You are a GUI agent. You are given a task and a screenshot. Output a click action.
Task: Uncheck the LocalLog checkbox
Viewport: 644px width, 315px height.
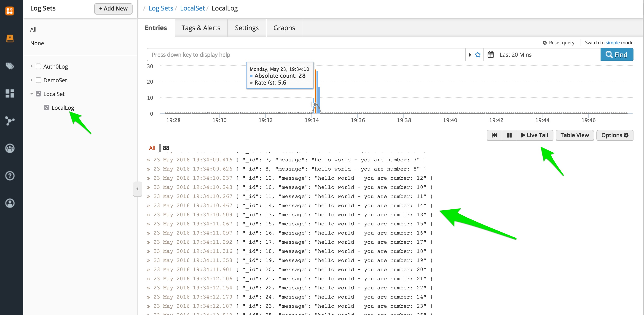tap(46, 108)
